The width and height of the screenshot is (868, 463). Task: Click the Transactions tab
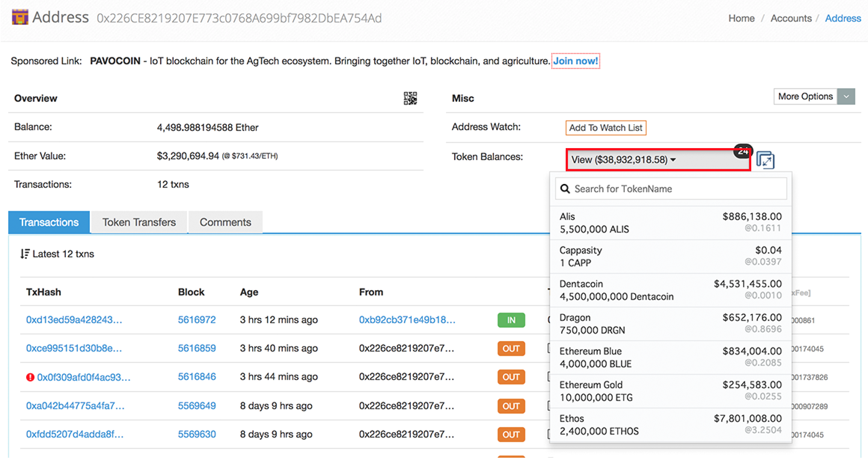[x=49, y=222]
